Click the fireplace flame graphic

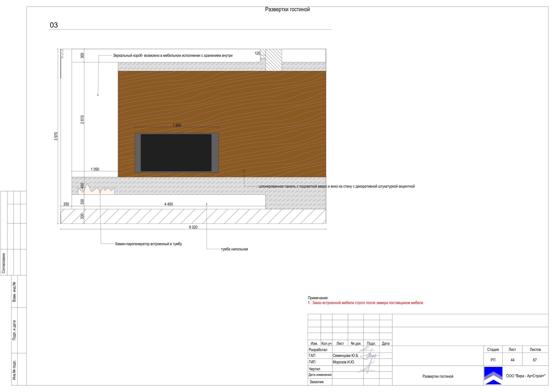96,189
